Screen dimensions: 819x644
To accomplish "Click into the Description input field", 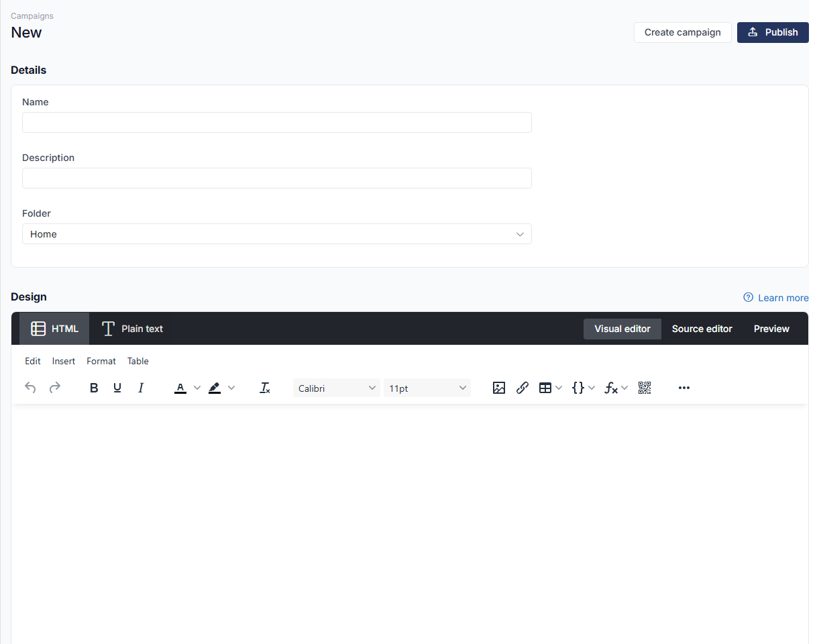I will point(277,178).
